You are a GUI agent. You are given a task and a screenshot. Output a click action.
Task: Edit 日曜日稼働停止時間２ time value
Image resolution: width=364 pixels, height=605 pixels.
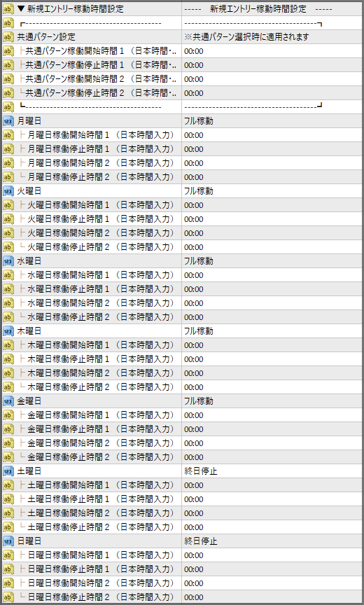point(272,597)
